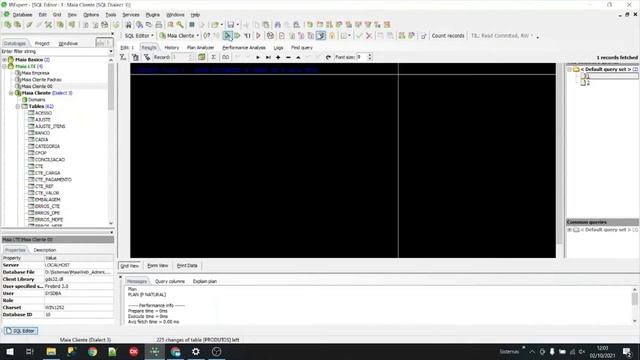The image size is (640, 360).
Task: Click the Connect to database plug icon
Action: tap(29, 24)
